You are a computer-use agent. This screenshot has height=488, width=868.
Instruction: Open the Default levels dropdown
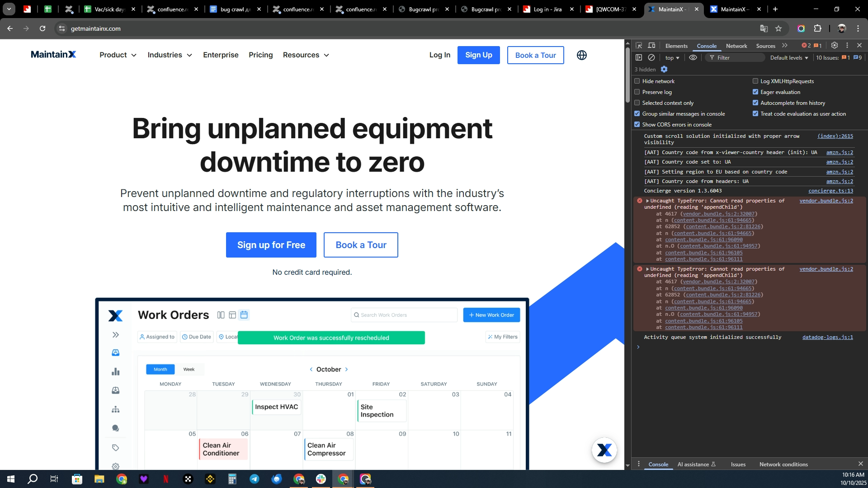click(x=789, y=57)
